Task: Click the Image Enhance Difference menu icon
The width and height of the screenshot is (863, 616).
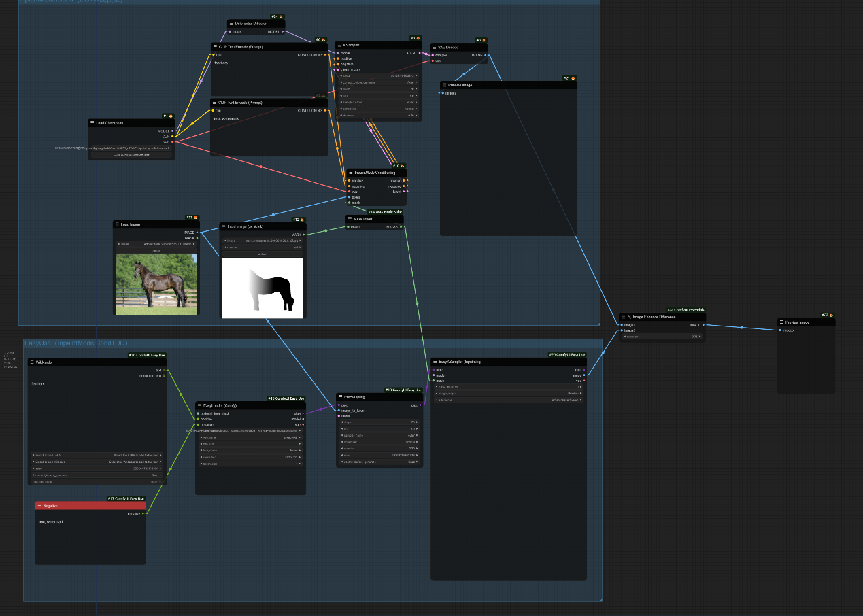Action: (623, 317)
